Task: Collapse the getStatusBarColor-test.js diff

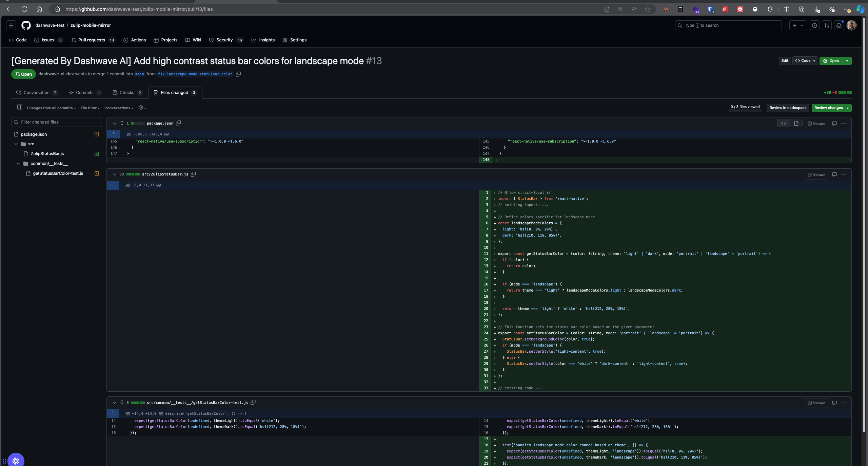Action: (115, 403)
